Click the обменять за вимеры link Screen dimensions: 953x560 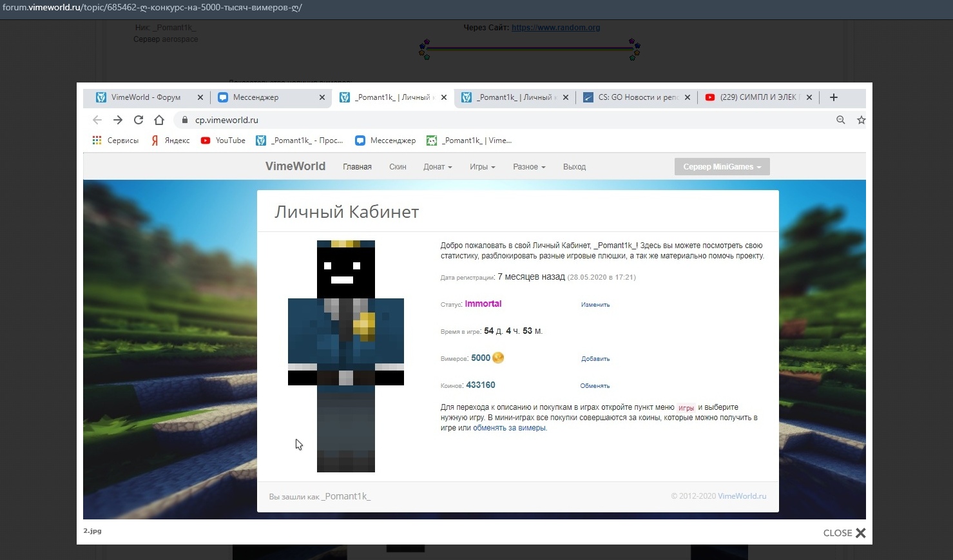510,428
